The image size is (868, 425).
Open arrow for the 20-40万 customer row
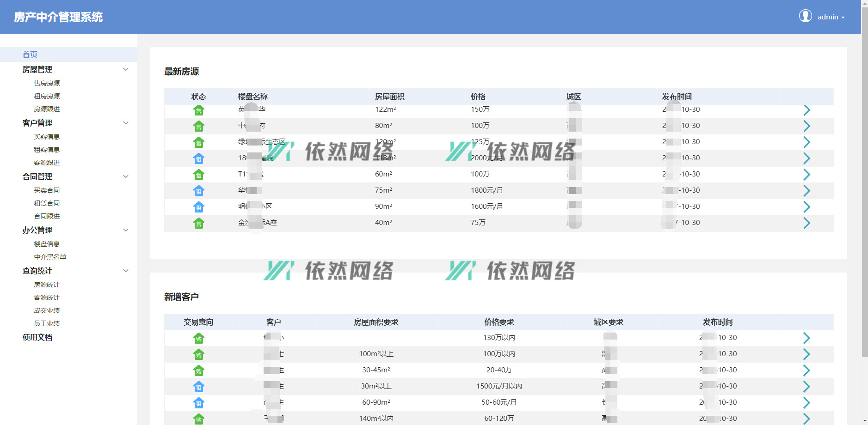806,370
